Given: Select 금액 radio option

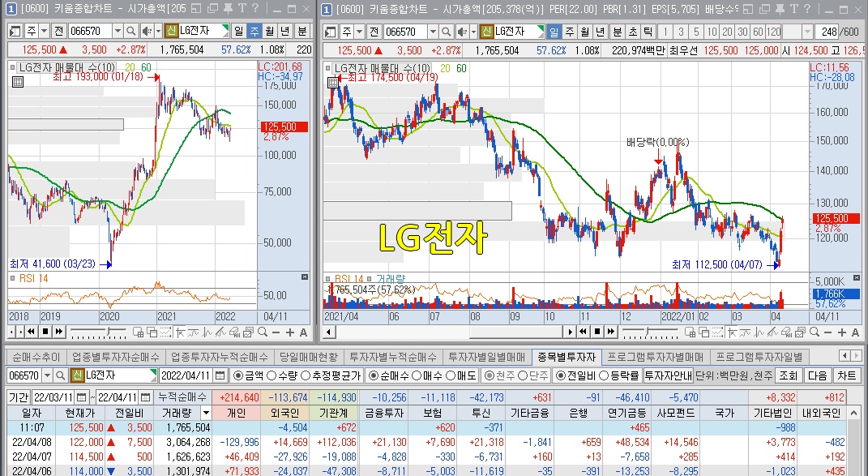Looking at the screenshot, I should click(238, 375).
